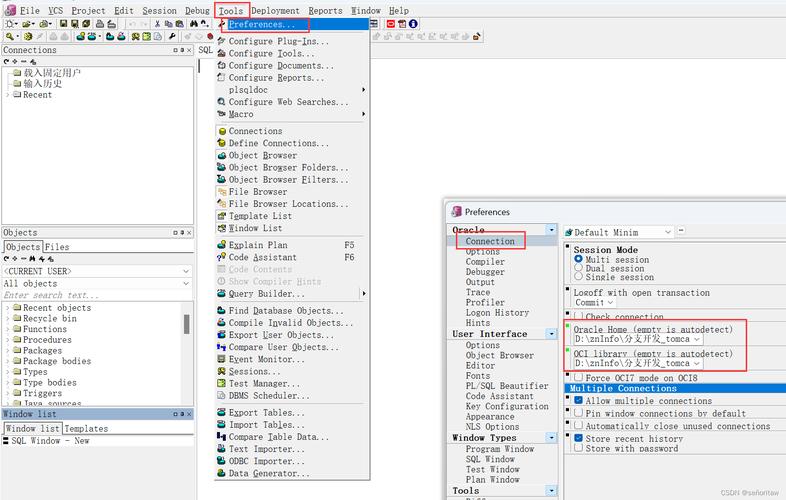This screenshot has height=500, width=786.
Task: Click the Enter search text field
Action: tap(97, 295)
